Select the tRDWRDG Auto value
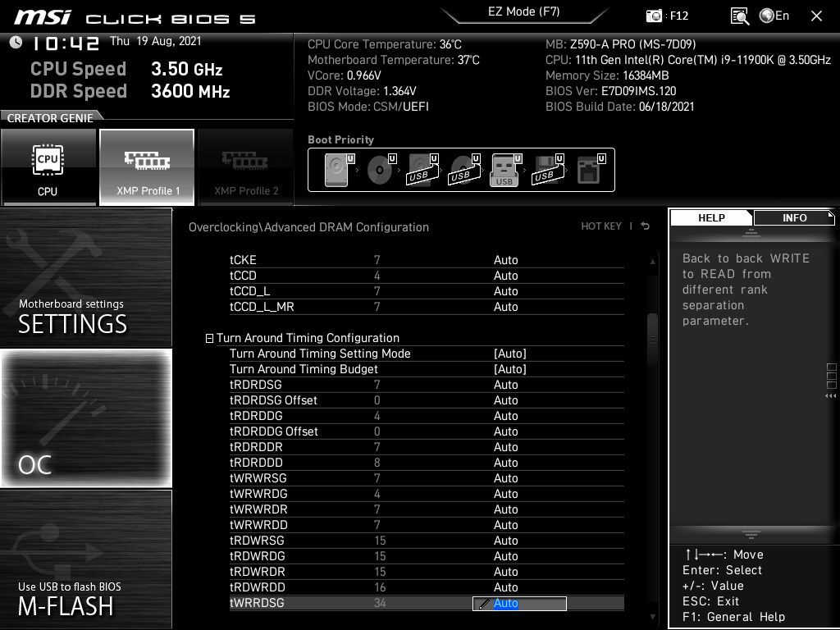The height and width of the screenshot is (630, 840). pyautogui.click(x=505, y=556)
